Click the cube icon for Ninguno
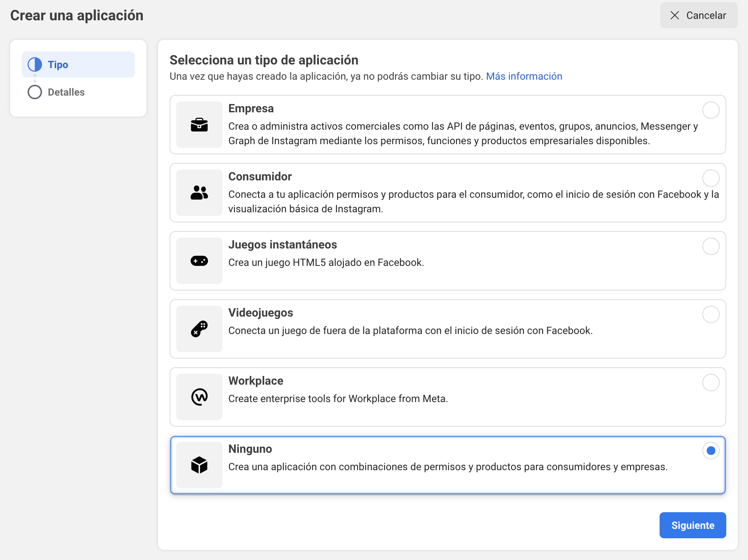The width and height of the screenshot is (748, 560). pyautogui.click(x=199, y=465)
